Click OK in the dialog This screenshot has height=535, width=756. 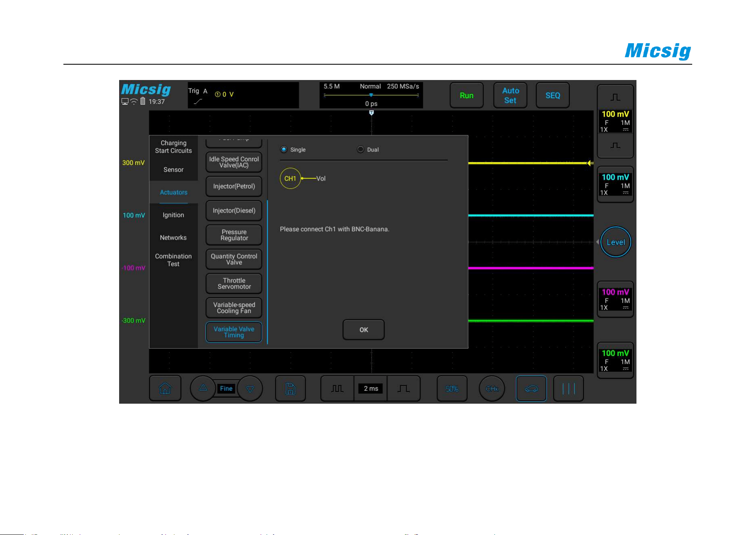pyautogui.click(x=363, y=330)
